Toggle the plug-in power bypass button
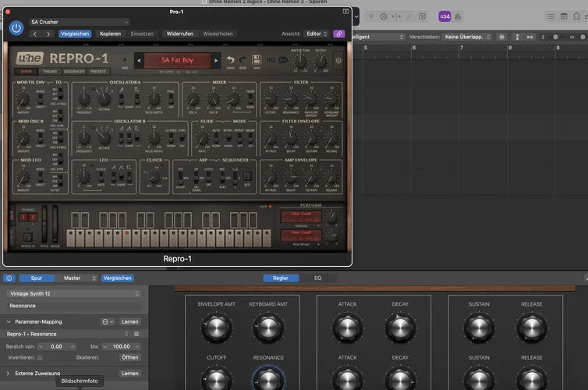The image size is (588, 390). coord(16,28)
